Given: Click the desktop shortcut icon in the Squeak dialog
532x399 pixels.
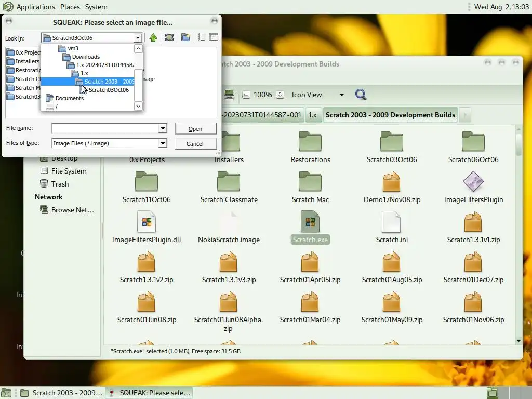Looking at the screenshot, I should (169, 37).
